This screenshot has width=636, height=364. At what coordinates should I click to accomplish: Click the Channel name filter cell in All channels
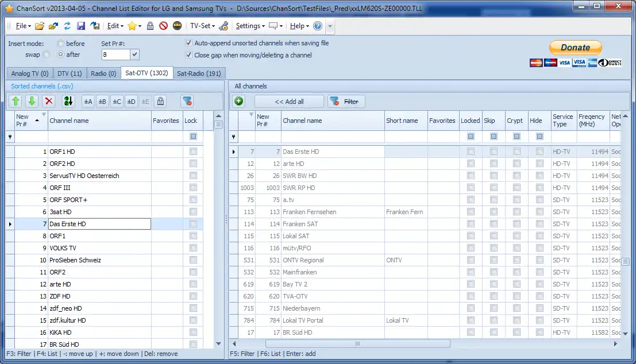coord(333,137)
